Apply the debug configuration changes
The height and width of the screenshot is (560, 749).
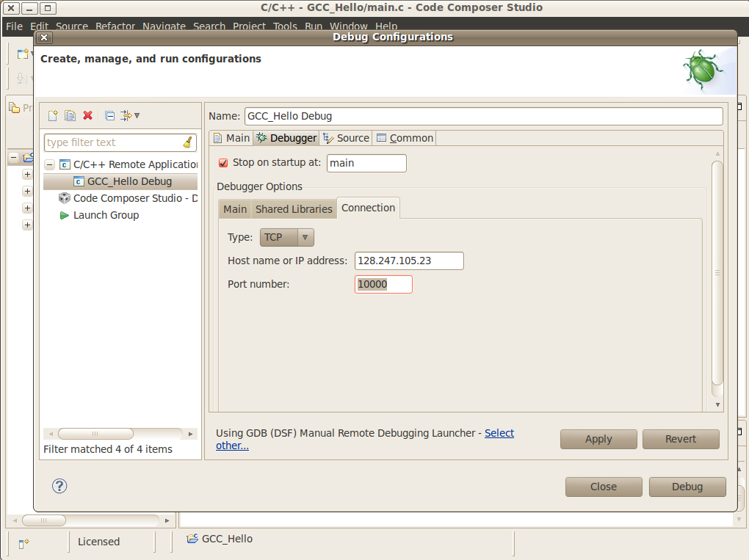(x=598, y=438)
